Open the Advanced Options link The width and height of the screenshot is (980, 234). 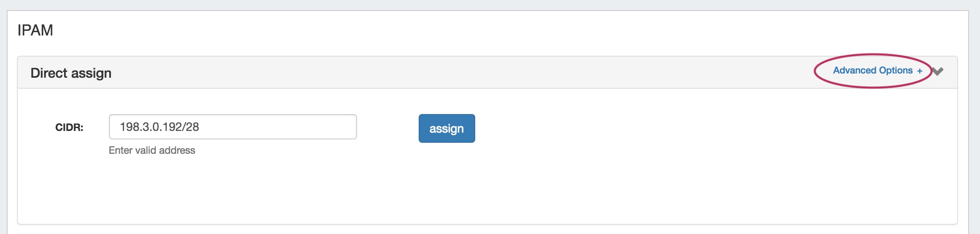(872, 71)
